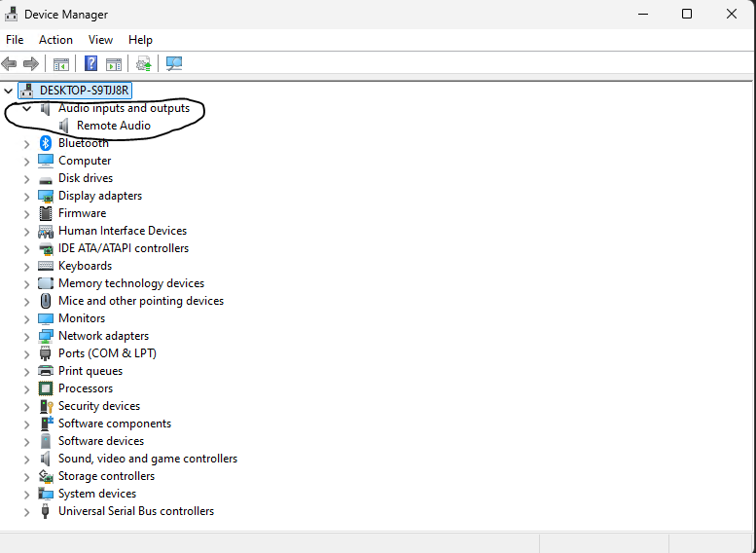Click Show/Hide Console Tree toolbar icon
Screen dimensions: 756x553
(60, 63)
